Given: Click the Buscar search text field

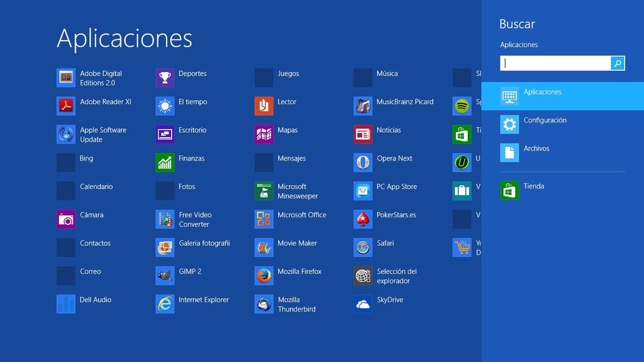Looking at the screenshot, I should [x=555, y=63].
